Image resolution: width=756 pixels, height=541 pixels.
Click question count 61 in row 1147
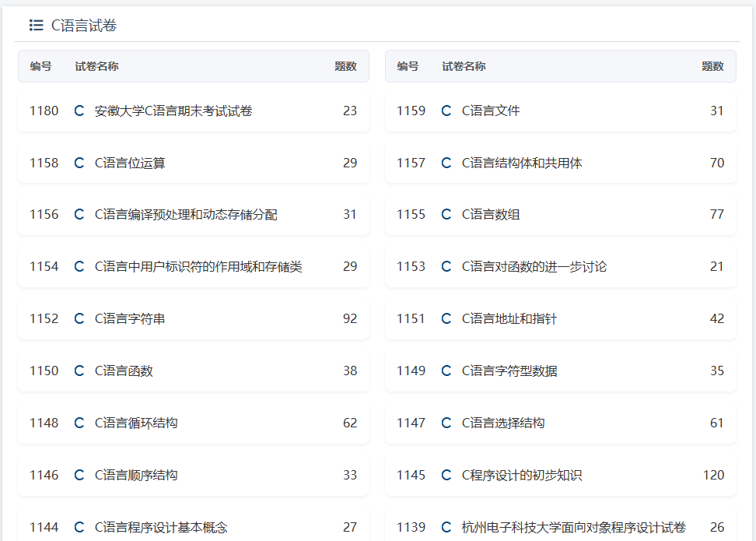coord(717,423)
